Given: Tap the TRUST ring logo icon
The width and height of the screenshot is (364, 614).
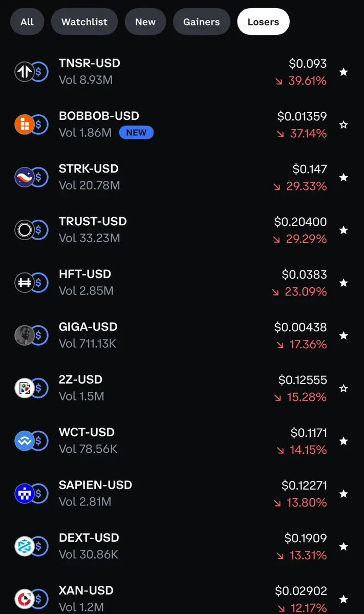Looking at the screenshot, I should pos(24,230).
